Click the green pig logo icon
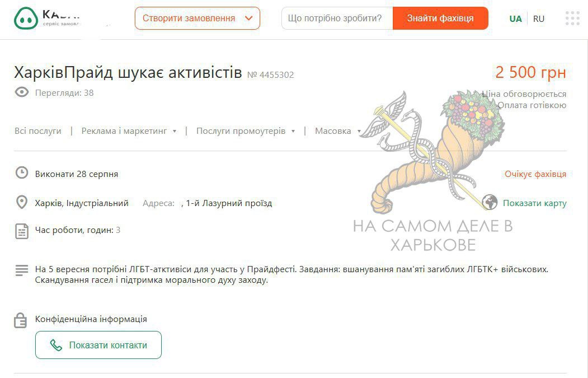This screenshot has height=378, width=588. [26, 18]
